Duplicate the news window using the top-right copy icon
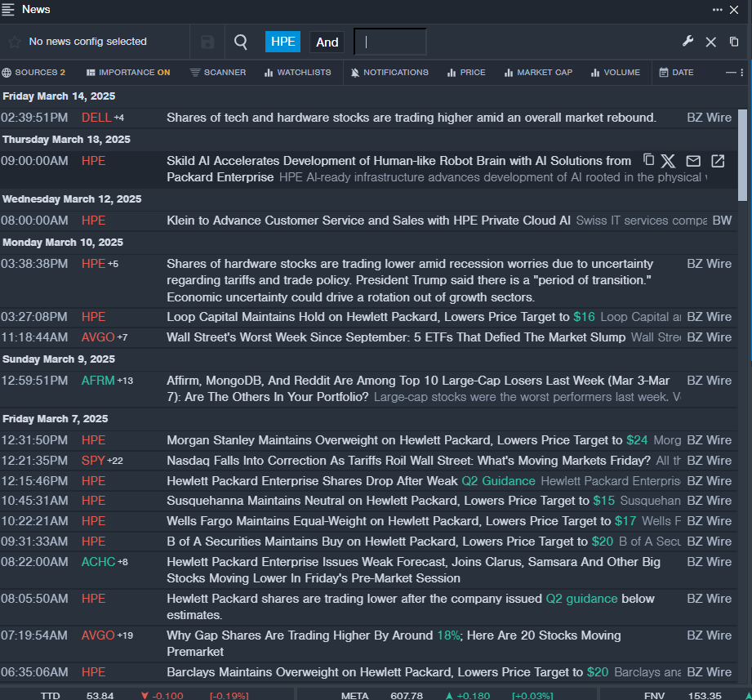This screenshot has height=700, width=752. point(734,42)
